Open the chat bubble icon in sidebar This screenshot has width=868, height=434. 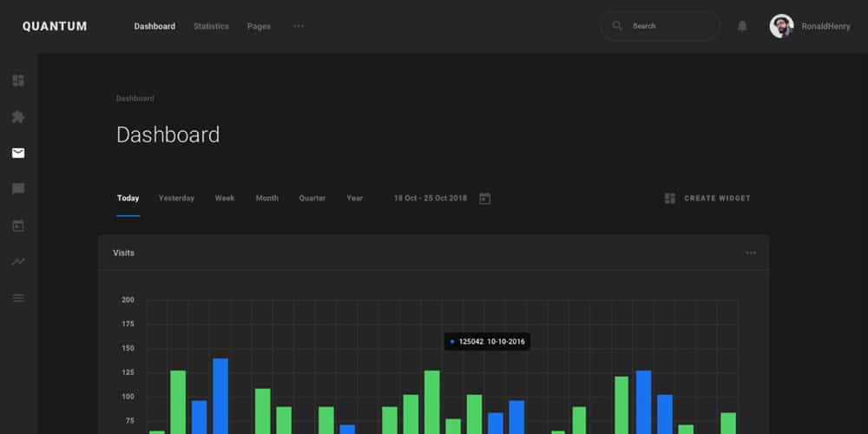click(18, 189)
